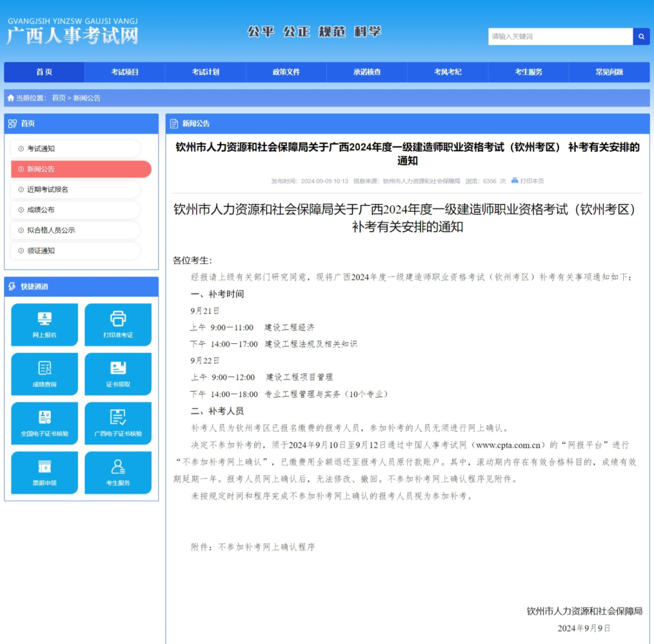Open 考试计划 navigation menu item

[x=205, y=72]
